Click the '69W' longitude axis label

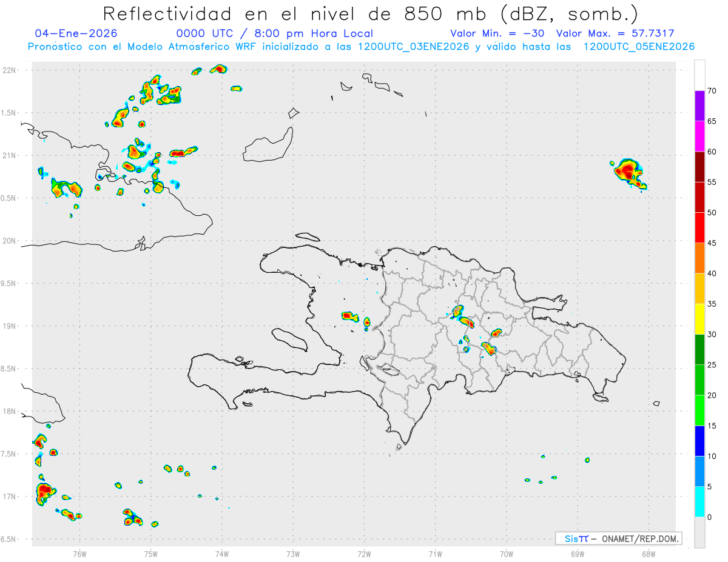578,555
